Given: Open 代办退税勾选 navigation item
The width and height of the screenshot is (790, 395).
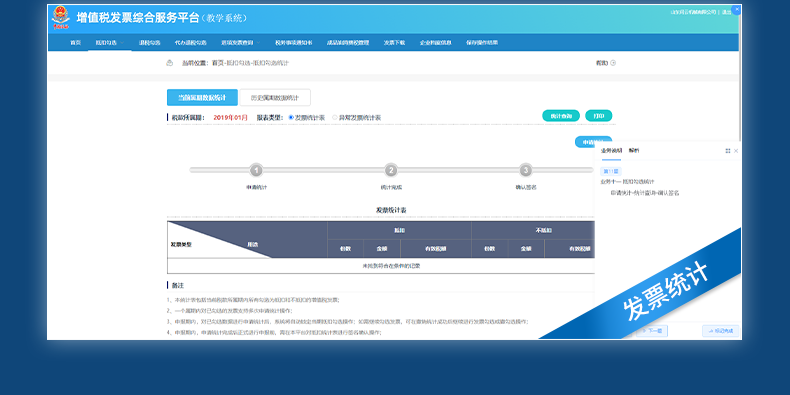Looking at the screenshot, I should 190,43.
